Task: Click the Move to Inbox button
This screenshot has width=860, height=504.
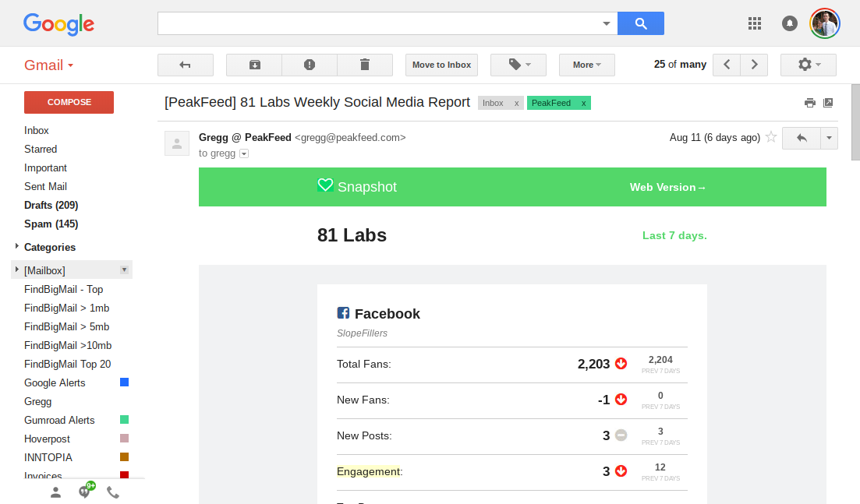Action: [441, 65]
